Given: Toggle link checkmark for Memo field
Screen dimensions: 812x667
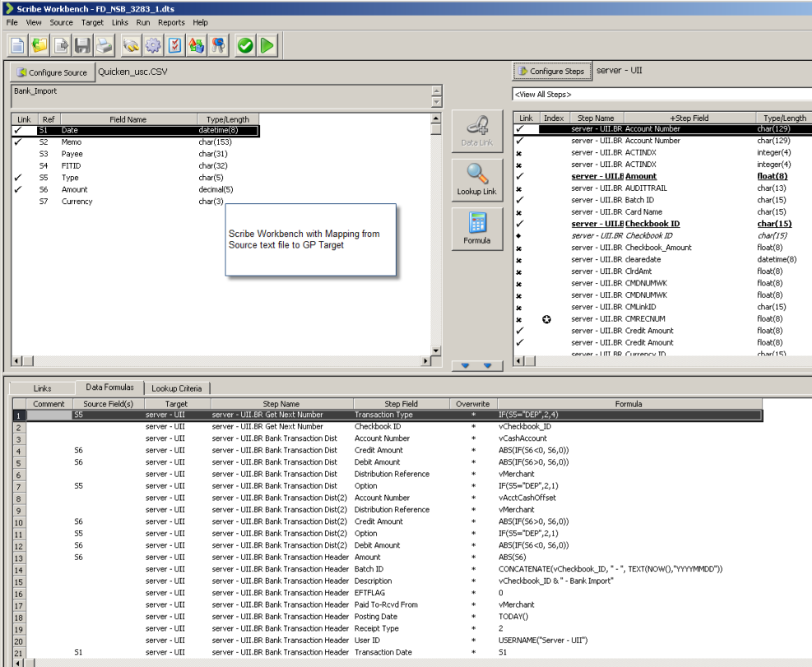Looking at the screenshot, I should tap(18, 142).
